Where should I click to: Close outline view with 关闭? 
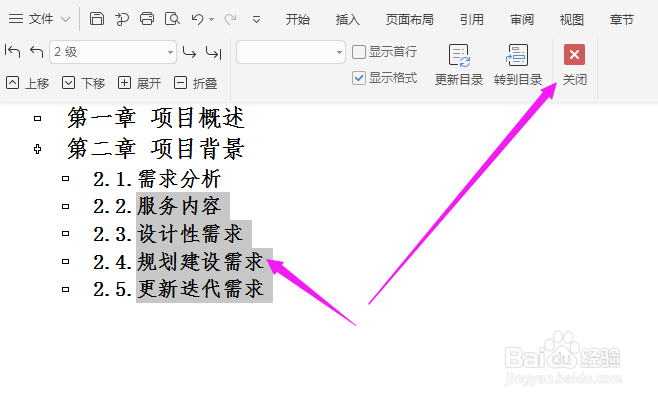coord(574,65)
